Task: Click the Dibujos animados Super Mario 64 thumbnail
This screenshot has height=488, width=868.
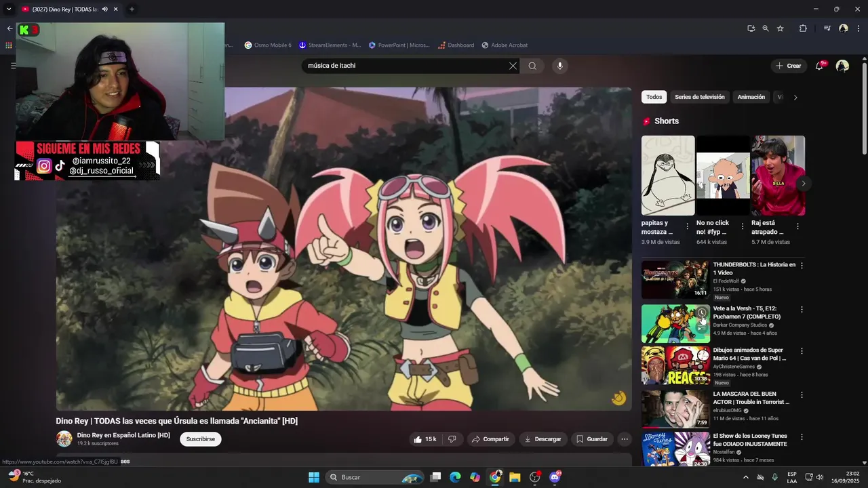Action: (x=675, y=366)
